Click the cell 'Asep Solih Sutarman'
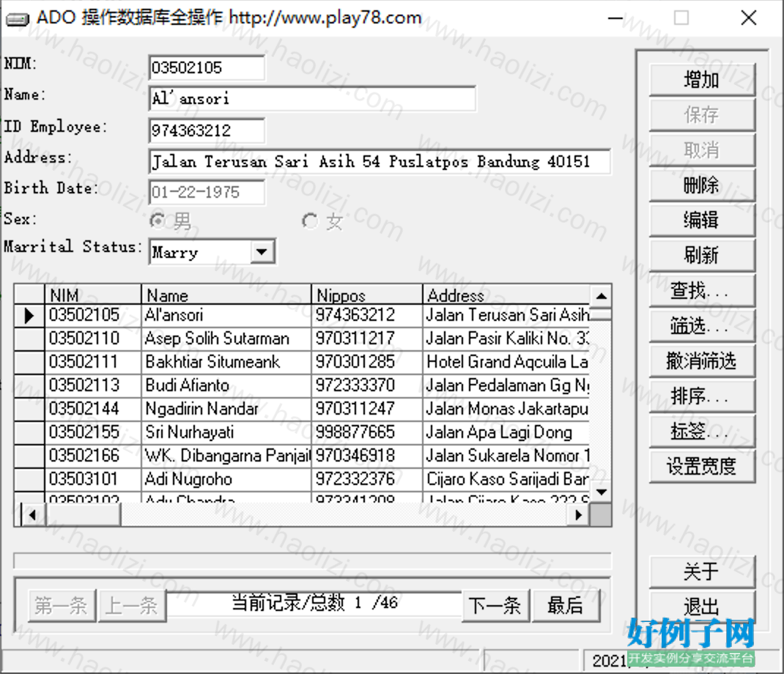Screen dimensions: 784x674 click(x=226, y=339)
